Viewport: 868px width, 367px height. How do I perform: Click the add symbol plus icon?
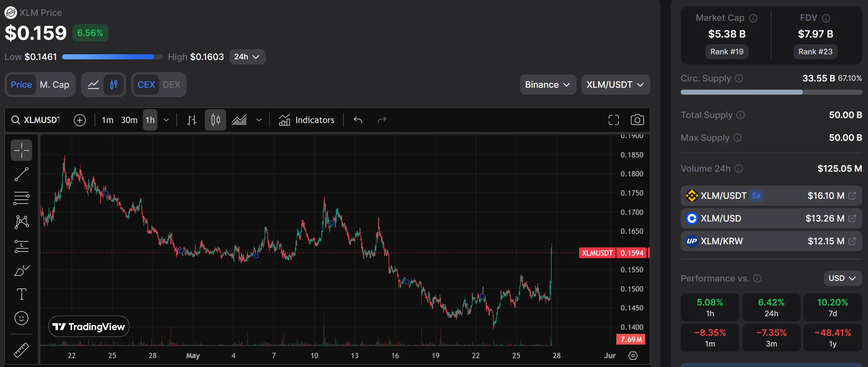(79, 120)
